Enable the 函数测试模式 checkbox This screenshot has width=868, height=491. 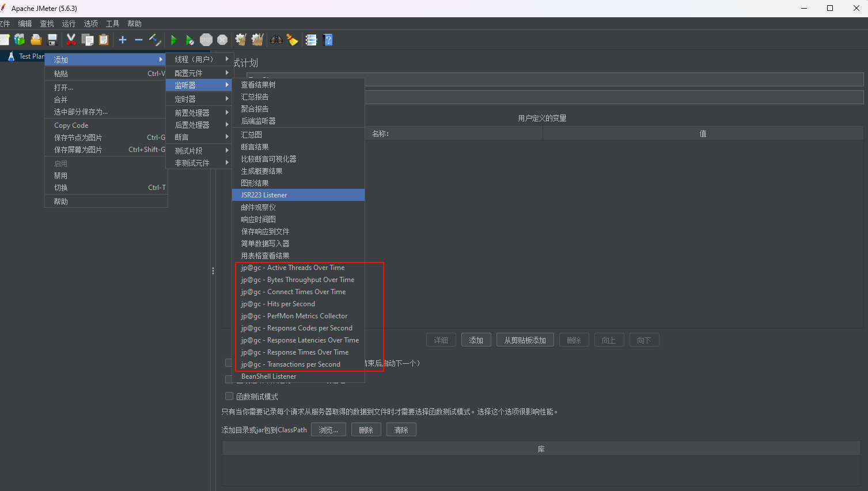tap(229, 396)
